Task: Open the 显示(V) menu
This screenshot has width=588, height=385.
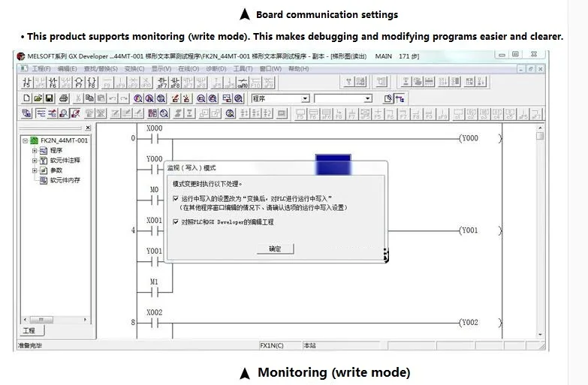Action: [x=161, y=68]
